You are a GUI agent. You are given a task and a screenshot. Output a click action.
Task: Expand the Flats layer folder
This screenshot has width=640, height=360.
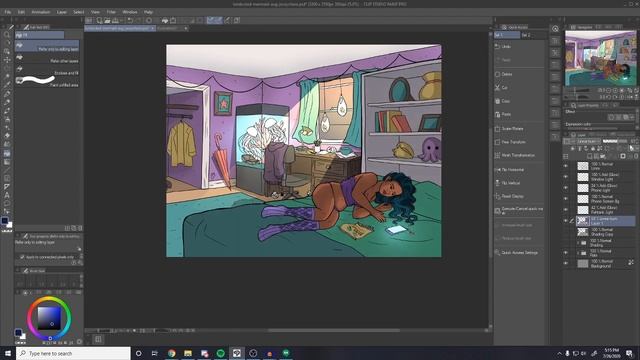pos(578,253)
